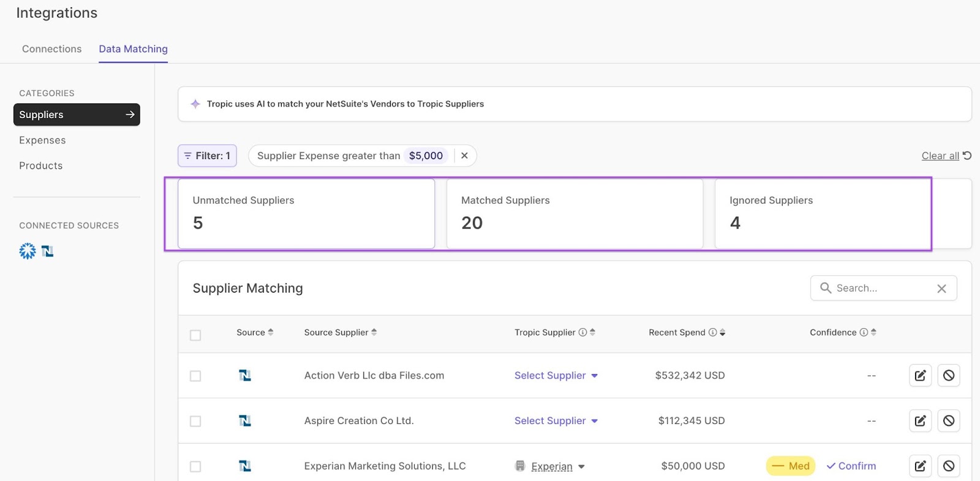Click the Integrations page title
Screen dimensions: 980x481
click(57, 13)
